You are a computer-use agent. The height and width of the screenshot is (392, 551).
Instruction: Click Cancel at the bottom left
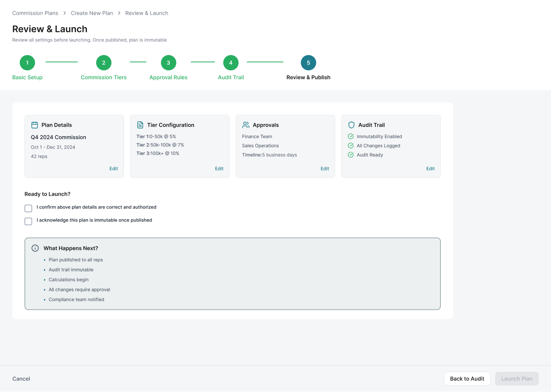(x=21, y=379)
